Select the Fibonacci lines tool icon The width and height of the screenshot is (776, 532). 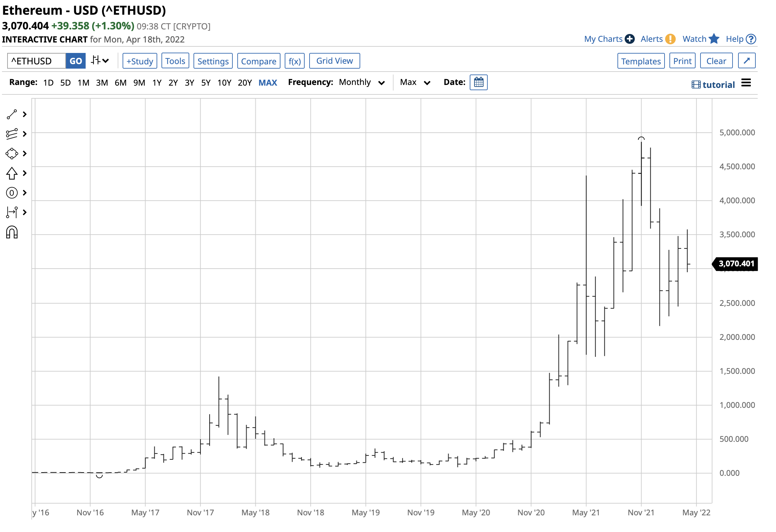(12, 134)
